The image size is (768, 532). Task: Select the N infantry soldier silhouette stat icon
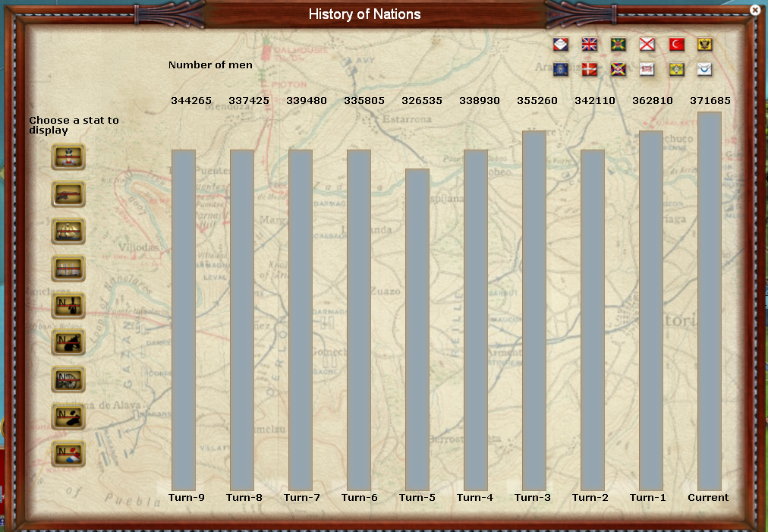(x=68, y=306)
